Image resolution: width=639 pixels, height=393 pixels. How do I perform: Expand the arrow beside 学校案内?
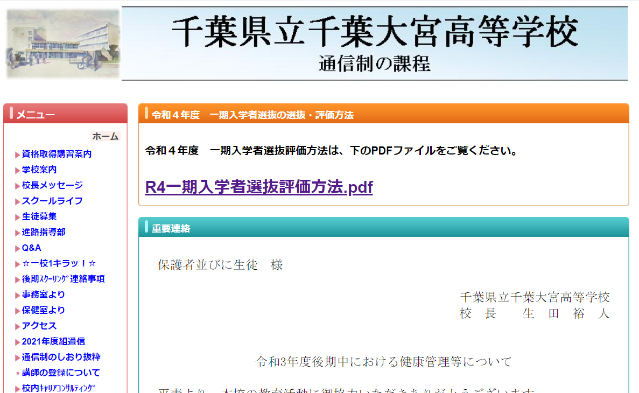click(x=18, y=170)
